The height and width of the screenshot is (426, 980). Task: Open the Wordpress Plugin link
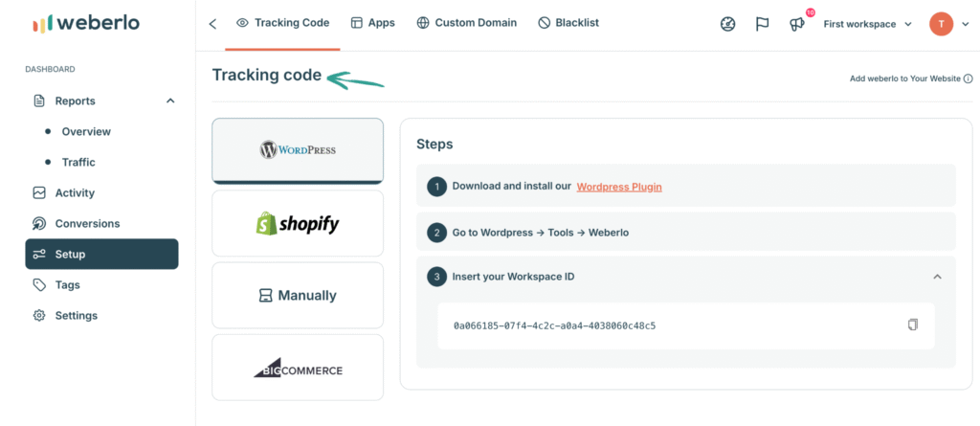pos(619,187)
